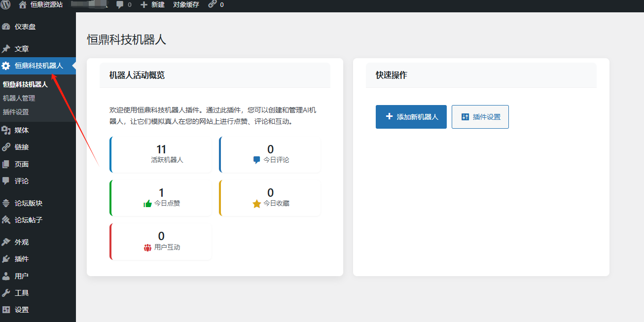Open the 插件设置 submenu entry in the sidebar
This screenshot has height=322, width=644.
(16, 112)
